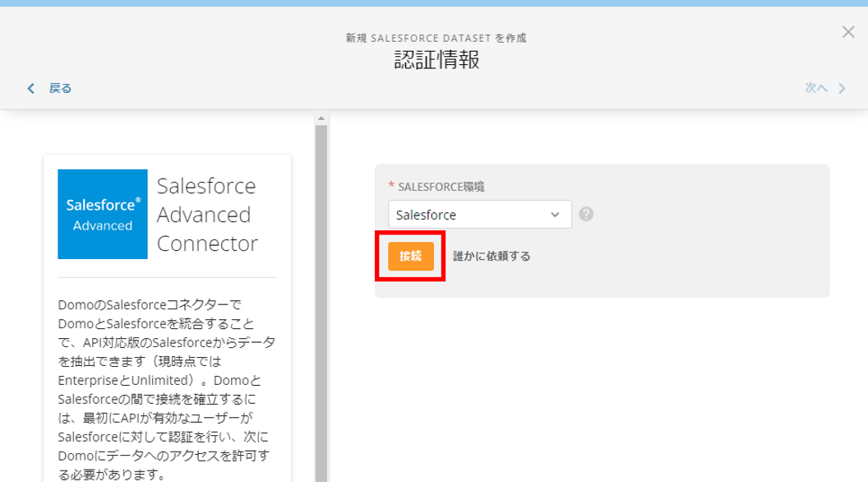This screenshot has width=868, height=482.
Task: Click the scrollbar up arrow
Action: click(x=321, y=118)
